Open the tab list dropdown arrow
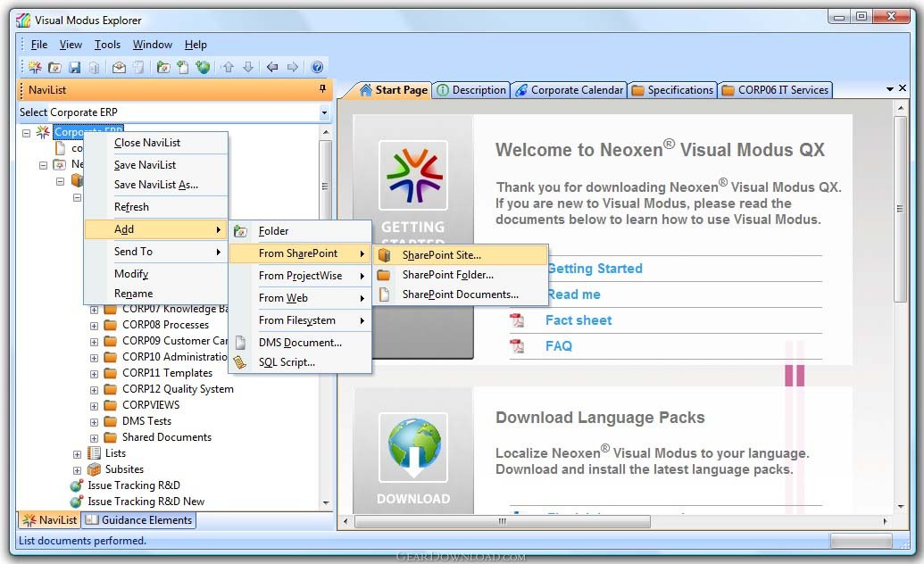924x564 pixels. click(890, 89)
